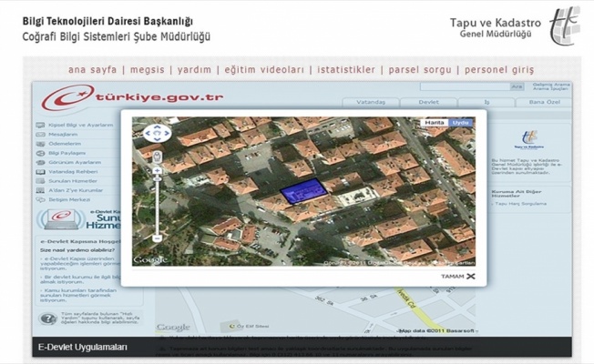
Task: Click the map pan navigation control
Action: [x=158, y=133]
